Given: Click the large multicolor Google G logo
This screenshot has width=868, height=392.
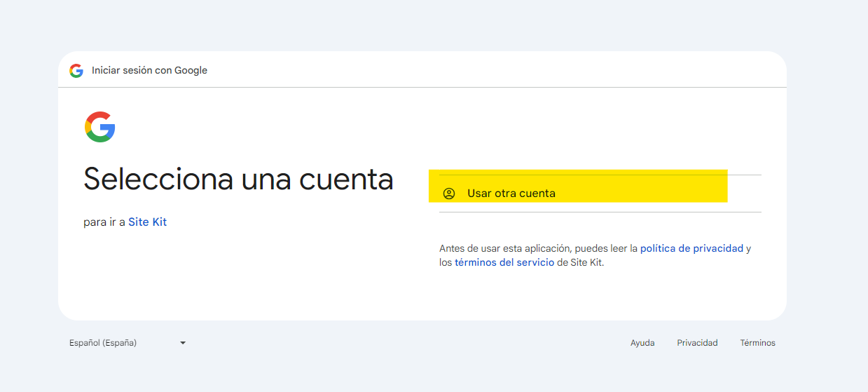Looking at the screenshot, I should coord(99,127).
